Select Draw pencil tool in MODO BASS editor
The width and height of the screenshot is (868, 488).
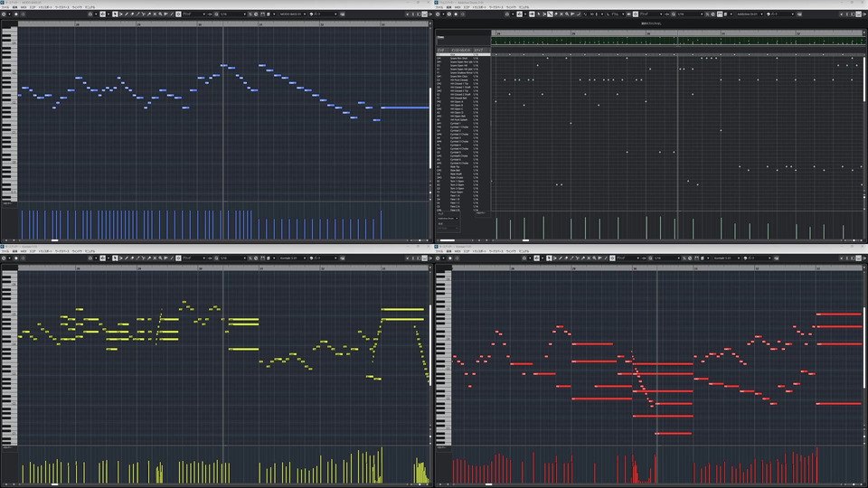[x=127, y=14]
